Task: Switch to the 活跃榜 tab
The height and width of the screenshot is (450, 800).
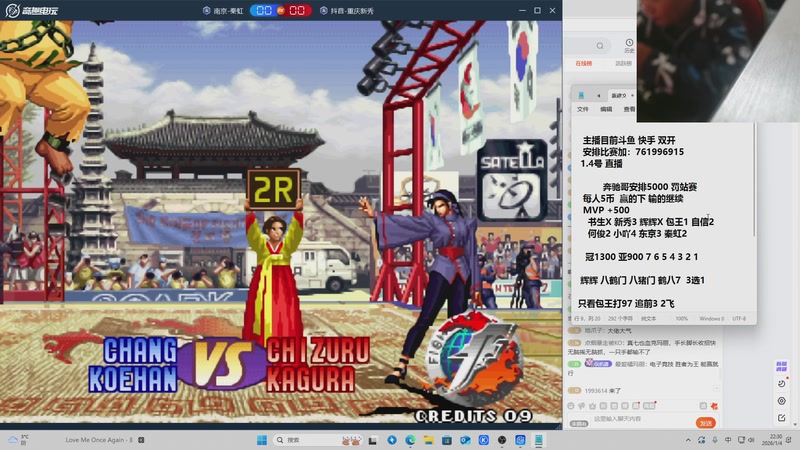Action: [623, 64]
